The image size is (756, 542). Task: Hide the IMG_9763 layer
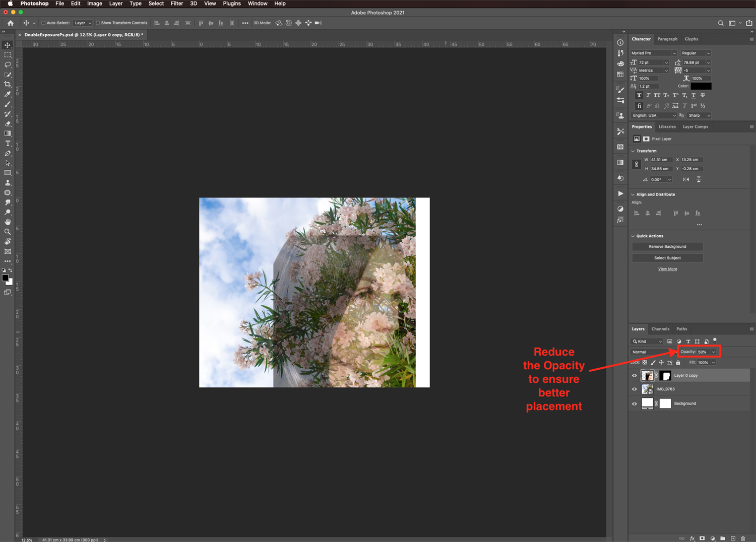point(635,389)
